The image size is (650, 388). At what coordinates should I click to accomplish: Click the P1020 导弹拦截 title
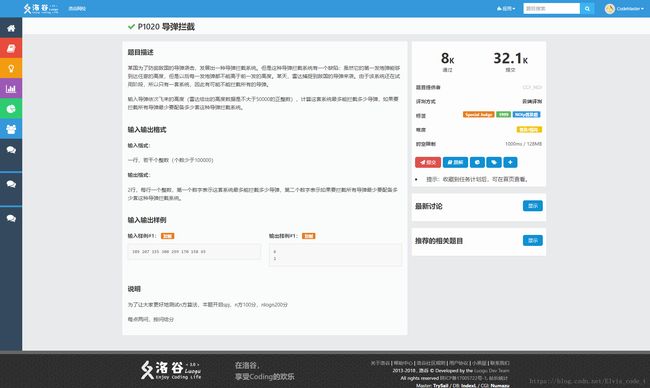pos(166,27)
